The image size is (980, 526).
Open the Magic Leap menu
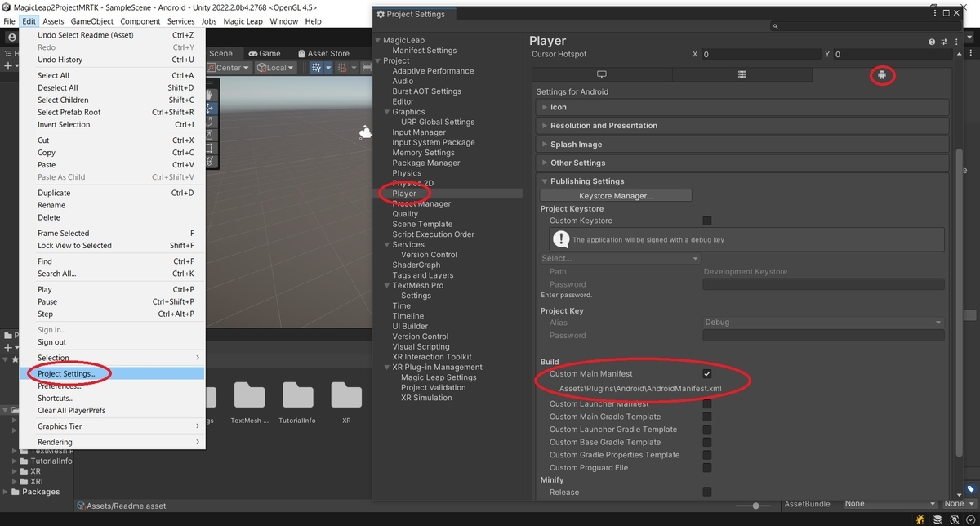(x=243, y=21)
